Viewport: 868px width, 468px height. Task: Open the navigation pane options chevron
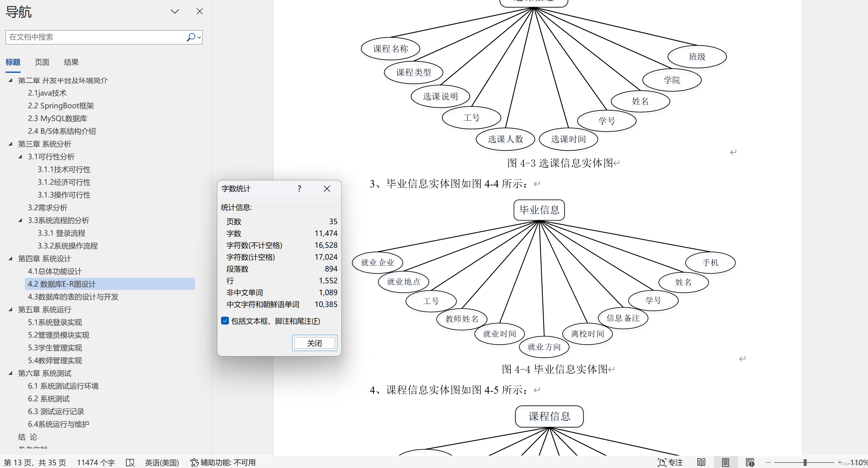(x=175, y=11)
